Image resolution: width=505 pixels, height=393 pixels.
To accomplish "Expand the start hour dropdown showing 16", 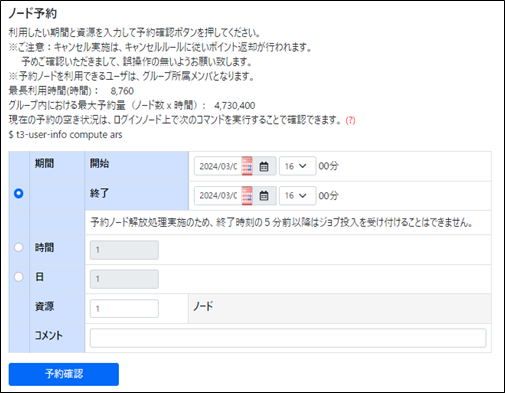I will pos(297,166).
